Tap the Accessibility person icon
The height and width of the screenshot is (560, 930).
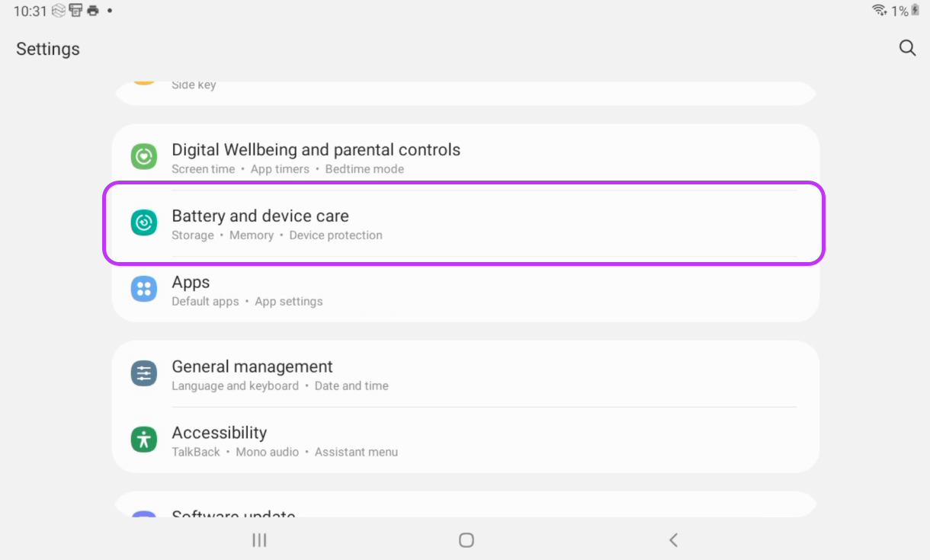click(x=143, y=440)
